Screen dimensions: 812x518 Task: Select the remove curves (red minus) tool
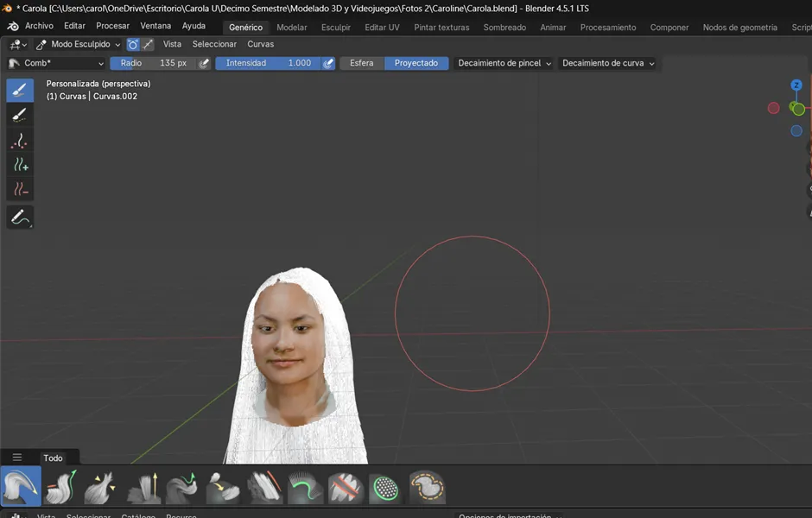point(20,189)
